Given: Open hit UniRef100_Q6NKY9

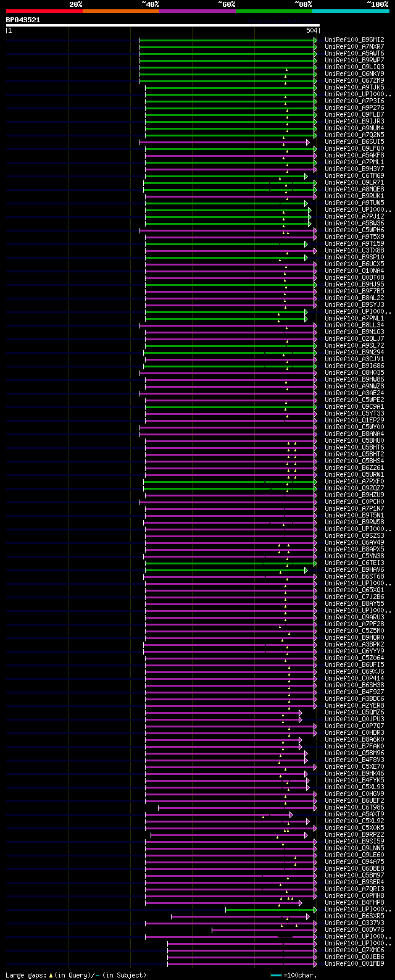Looking at the screenshot, I should (354, 73).
